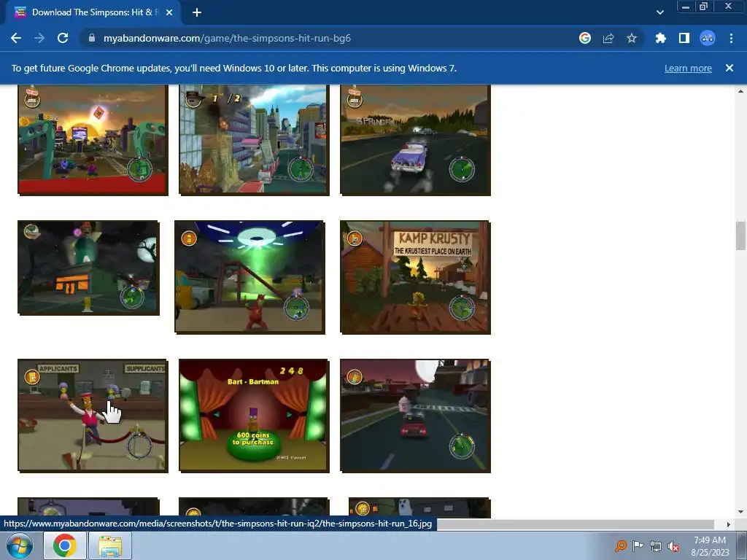Click the Chrome taskbar icon

(x=65, y=545)
